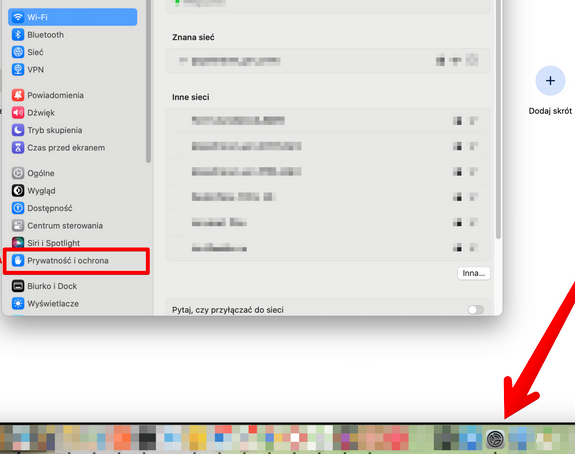Open System Settings icon in the Dock
Image resolution: width=575 pixels, height=454 pixels.
coord(495,439)
